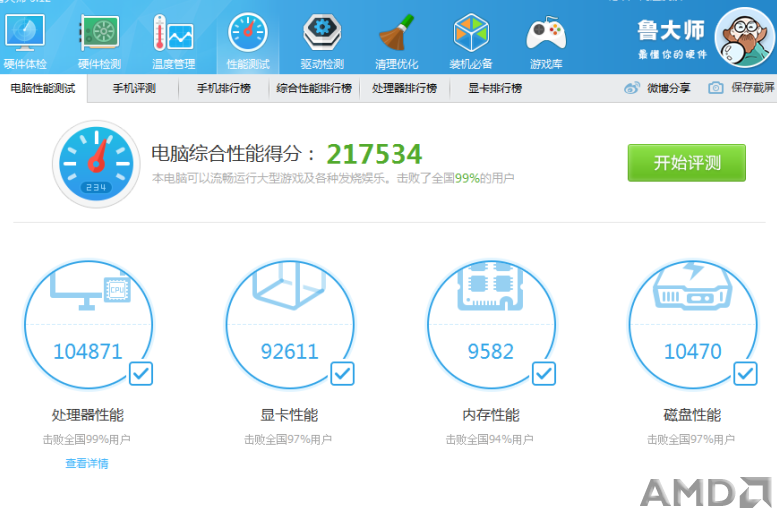Open 清理优化 cleanup broom icon
777x513 pixels.
tap(396, 33)
